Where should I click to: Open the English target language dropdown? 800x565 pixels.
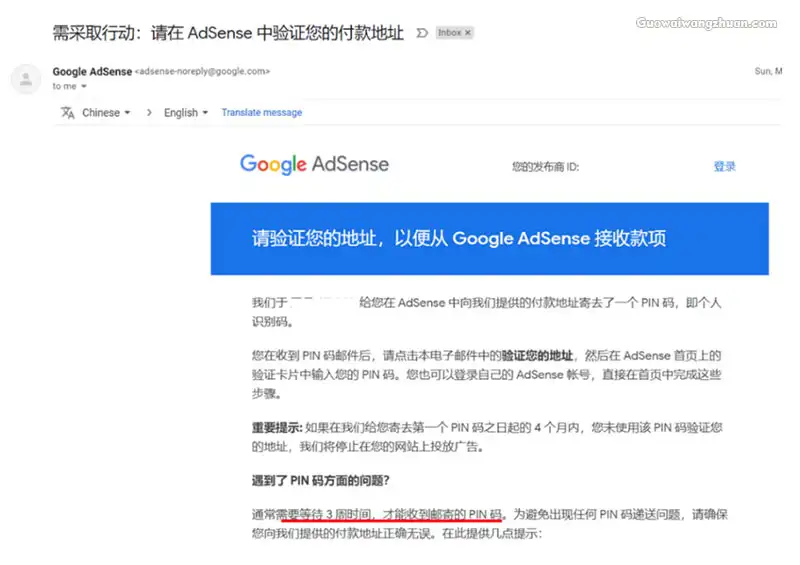pos(186,112)
